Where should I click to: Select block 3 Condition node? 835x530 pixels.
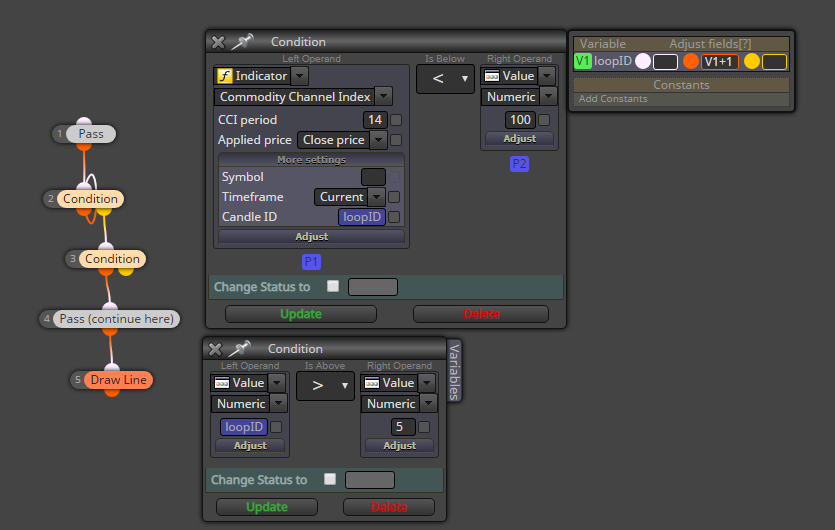click(112, 259)
